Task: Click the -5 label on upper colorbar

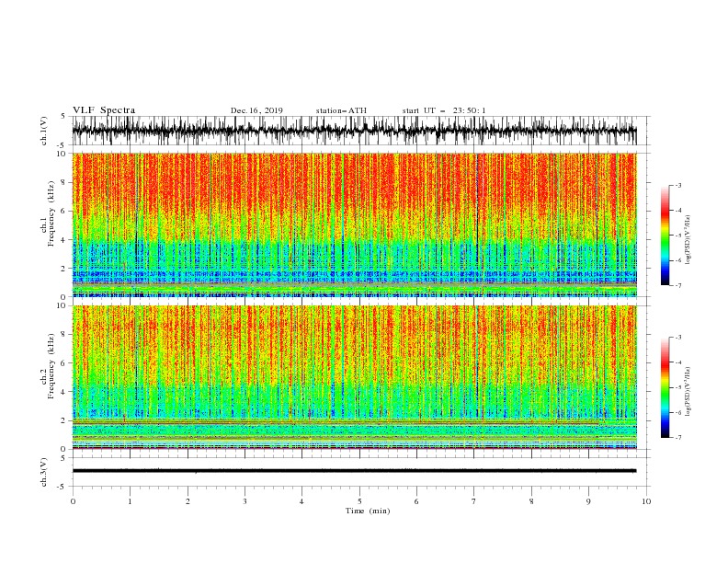Action: coord(678,236)
